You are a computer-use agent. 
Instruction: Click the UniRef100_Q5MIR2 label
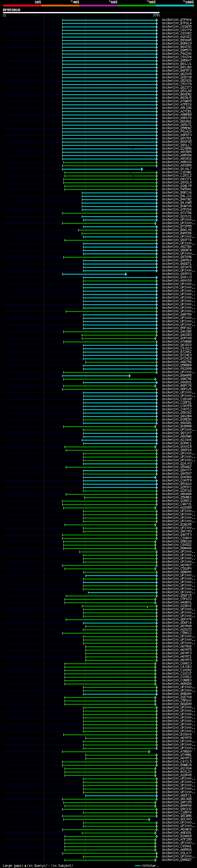pos(177,413)
